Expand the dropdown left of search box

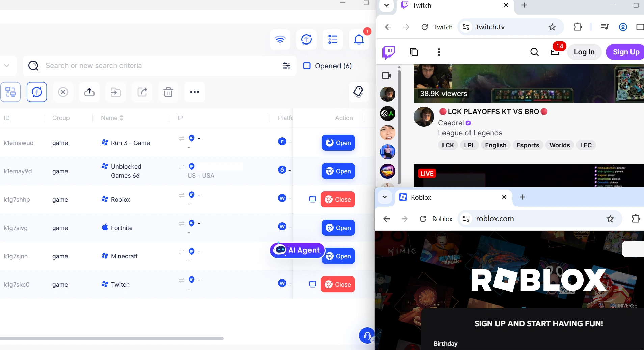pos(7,66)
